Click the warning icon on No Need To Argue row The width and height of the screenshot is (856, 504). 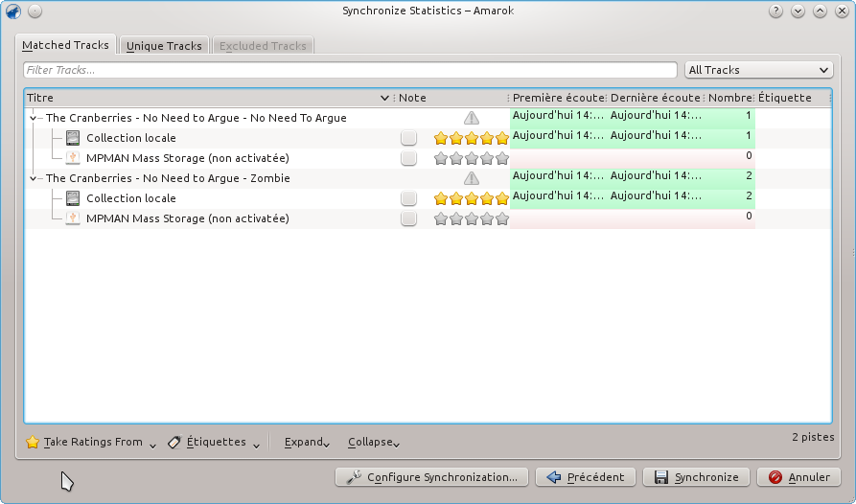click(471, 118)
